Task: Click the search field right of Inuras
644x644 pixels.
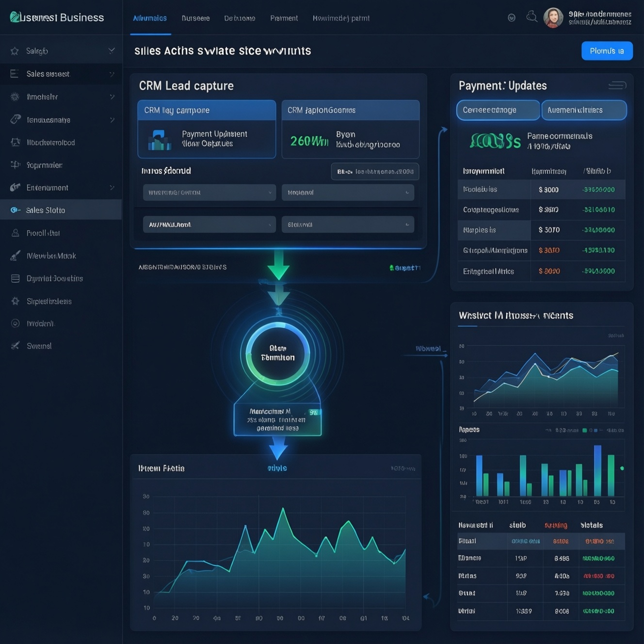Action: pyautogui.click(x=375, y=172)
